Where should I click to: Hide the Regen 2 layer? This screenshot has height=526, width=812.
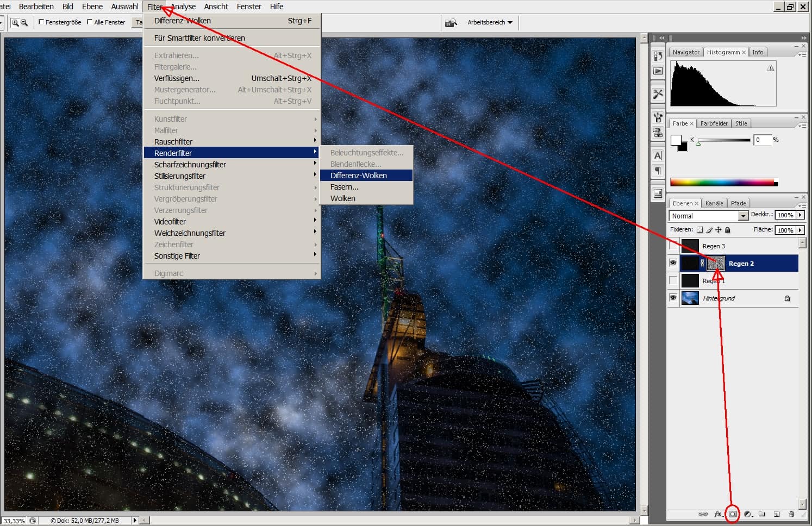673,263
